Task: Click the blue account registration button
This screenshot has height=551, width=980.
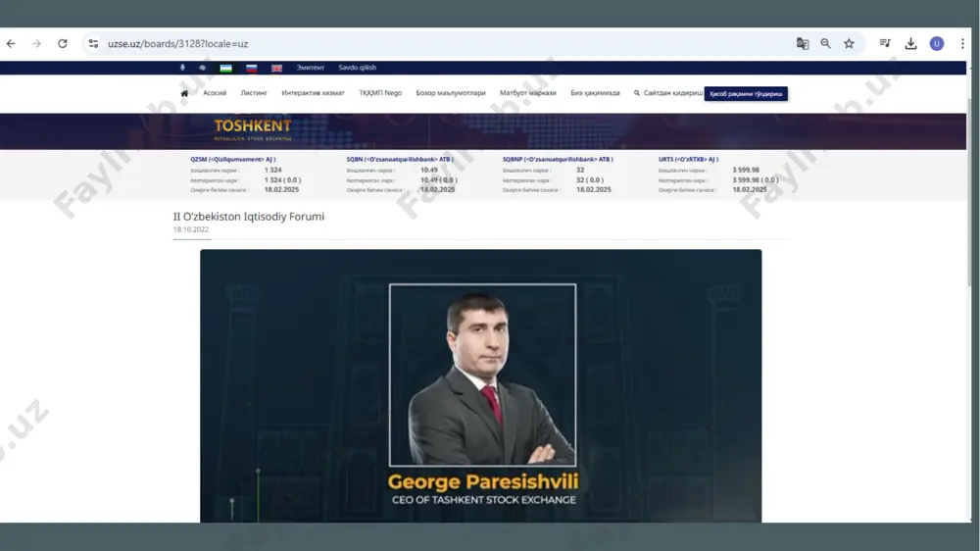Action: pyautogui.click(x=746, y=94)
